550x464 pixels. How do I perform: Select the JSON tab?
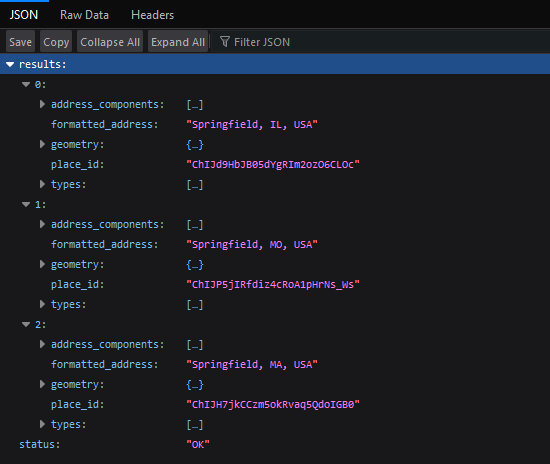[x=24, y=15]
